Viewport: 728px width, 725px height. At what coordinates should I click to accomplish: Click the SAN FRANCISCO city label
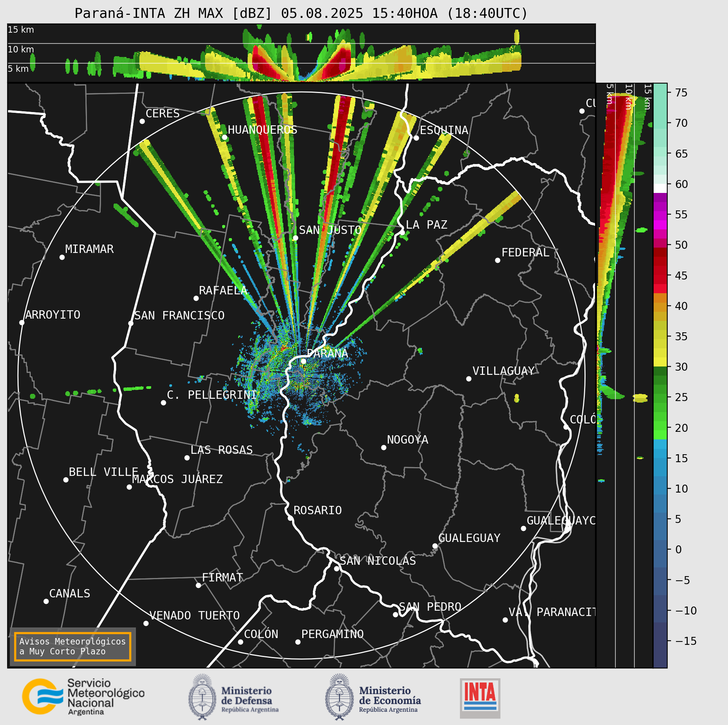pyautogui.click(x=179, y=315)
